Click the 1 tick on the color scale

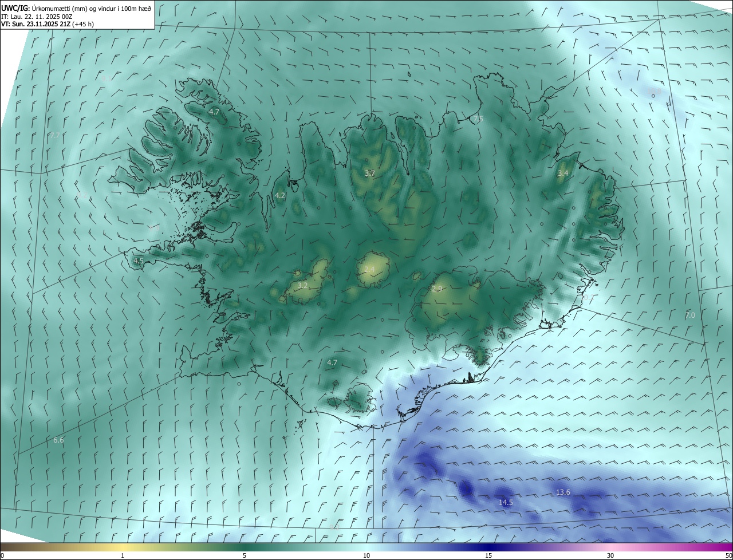(123, 556)
